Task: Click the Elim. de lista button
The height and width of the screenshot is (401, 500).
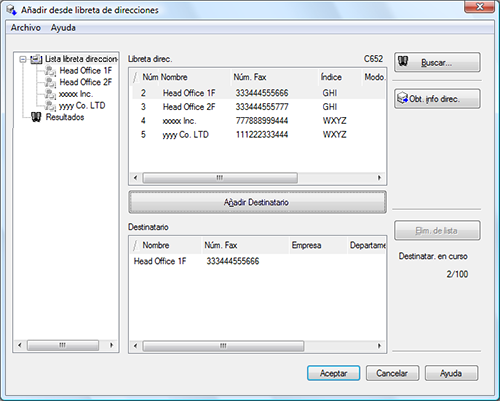Action: pyautogui.click(x=437, y=230)
